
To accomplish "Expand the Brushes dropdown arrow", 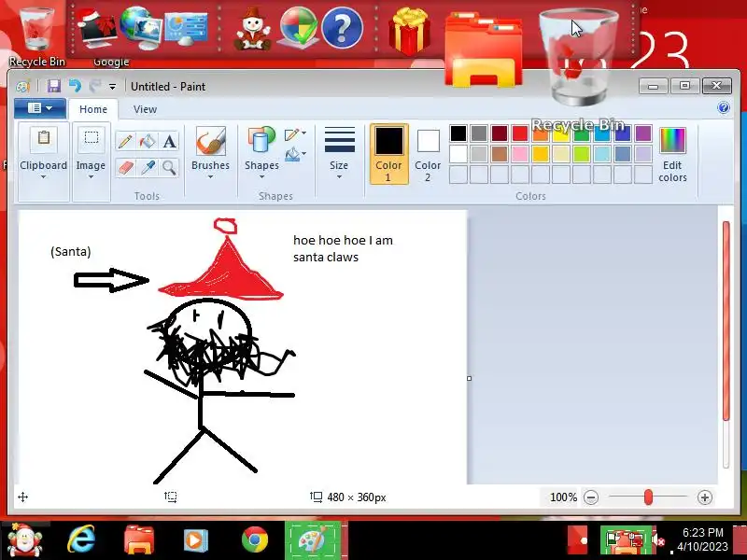I will click(211, 177).
